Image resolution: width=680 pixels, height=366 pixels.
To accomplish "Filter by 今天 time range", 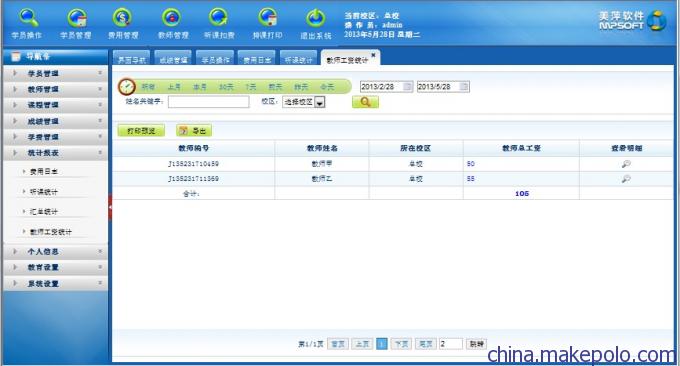I will 327,87.
